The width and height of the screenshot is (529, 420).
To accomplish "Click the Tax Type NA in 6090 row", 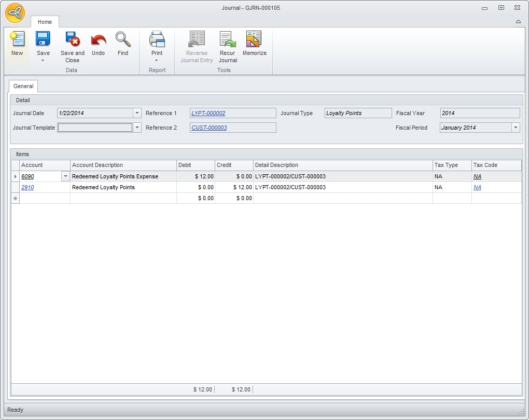I will [452, 176].
